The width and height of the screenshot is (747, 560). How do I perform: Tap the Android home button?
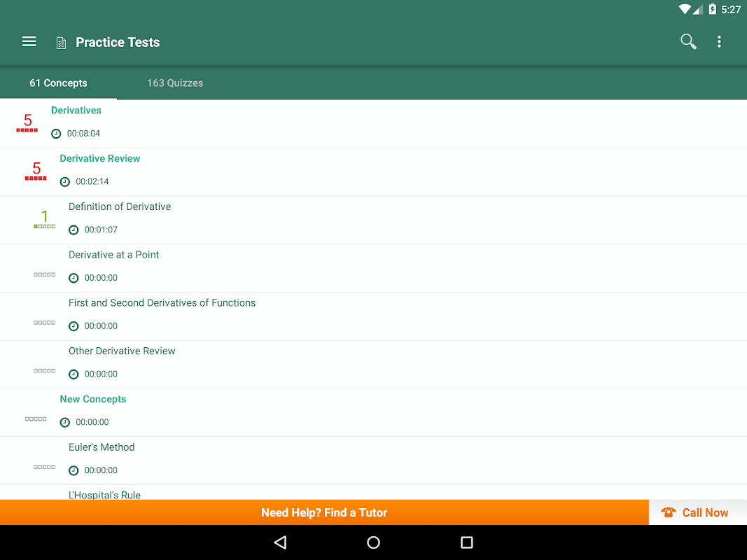pos(374,542)
